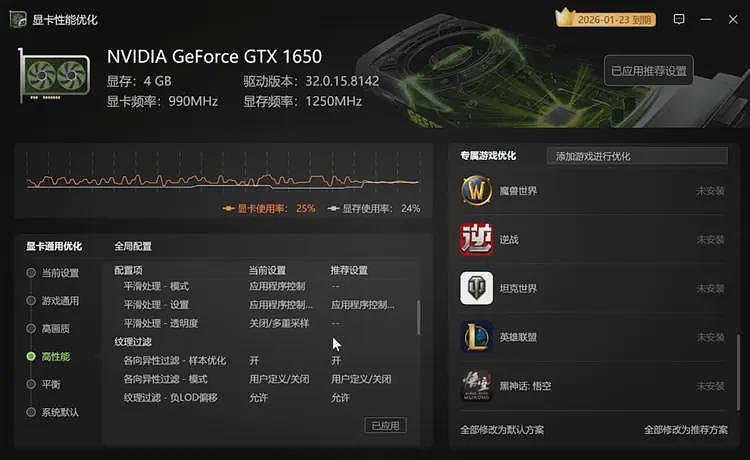Click 全部修改为推荐方案 link
Screen dimensions: 750x460
coord(685,429)
